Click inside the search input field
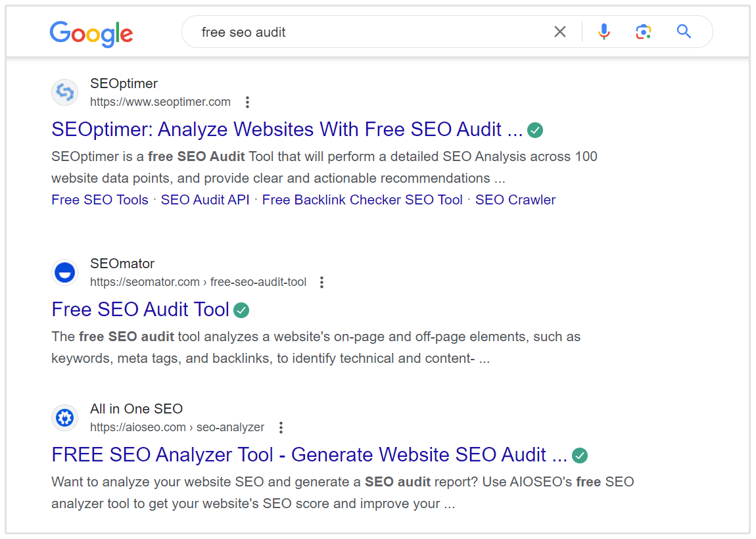The width and height of the screenshot is (756, 539). click(329, 31)
